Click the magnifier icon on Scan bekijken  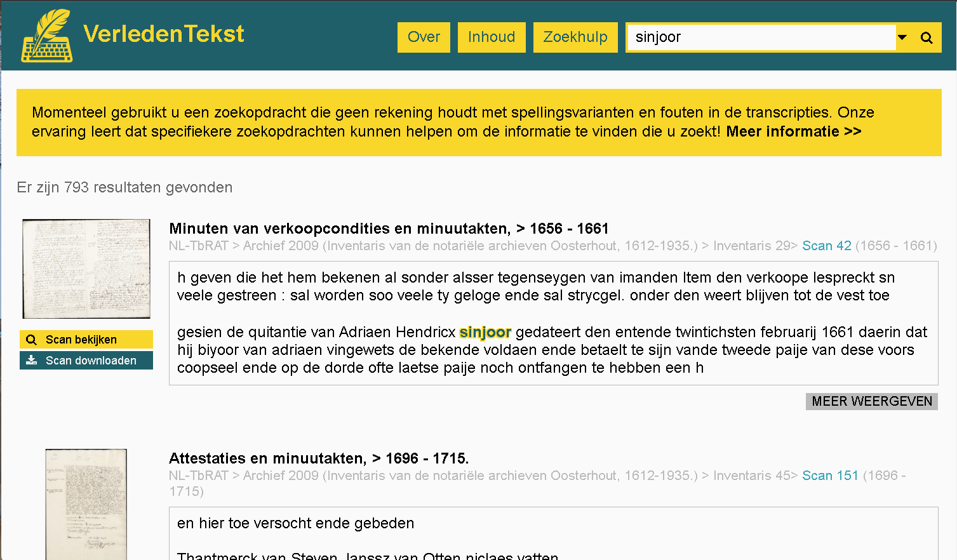(31, 340)
